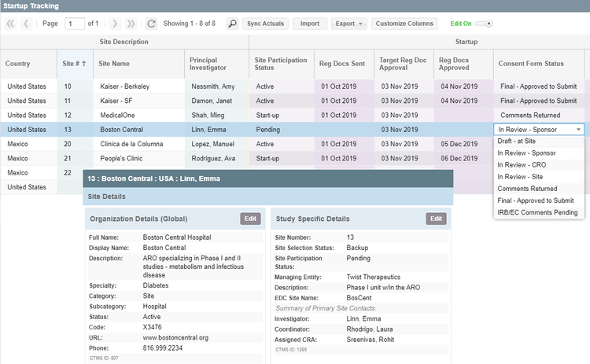Go to previous page arrow
Image resolution: width=590 pixels, height=364 pixels.
pyautogui.click(x=26, y=24)
